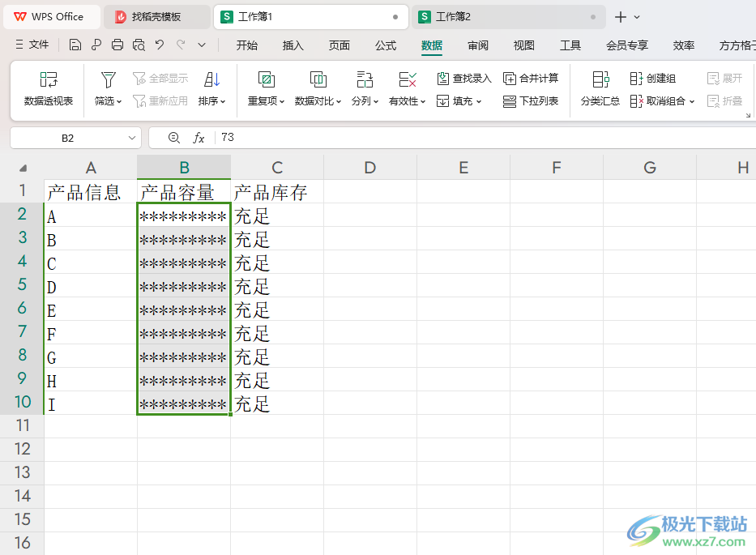This screenshot has width=756, height=555.
Task: Expand the Validation (有效性) dropdown arrow
Action: [423, 102]
